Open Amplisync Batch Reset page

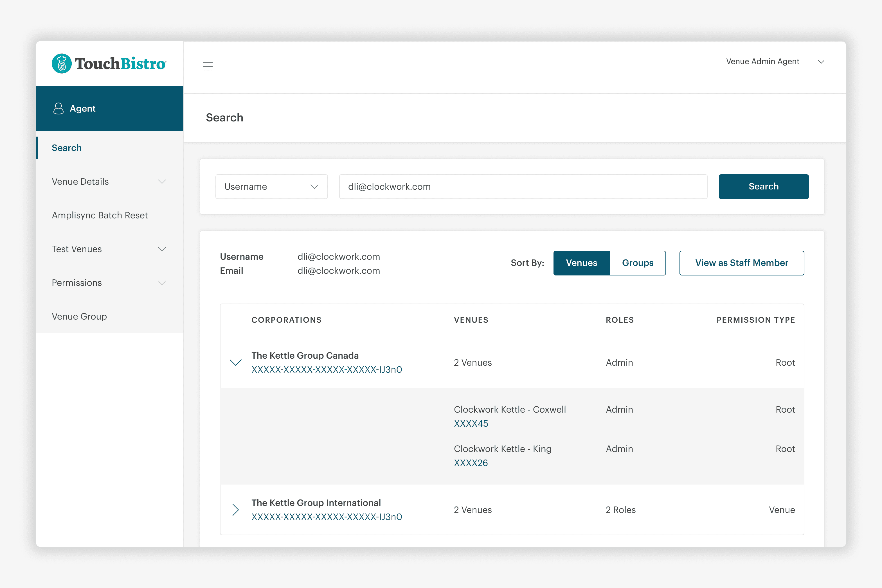[x=100, y=215]
